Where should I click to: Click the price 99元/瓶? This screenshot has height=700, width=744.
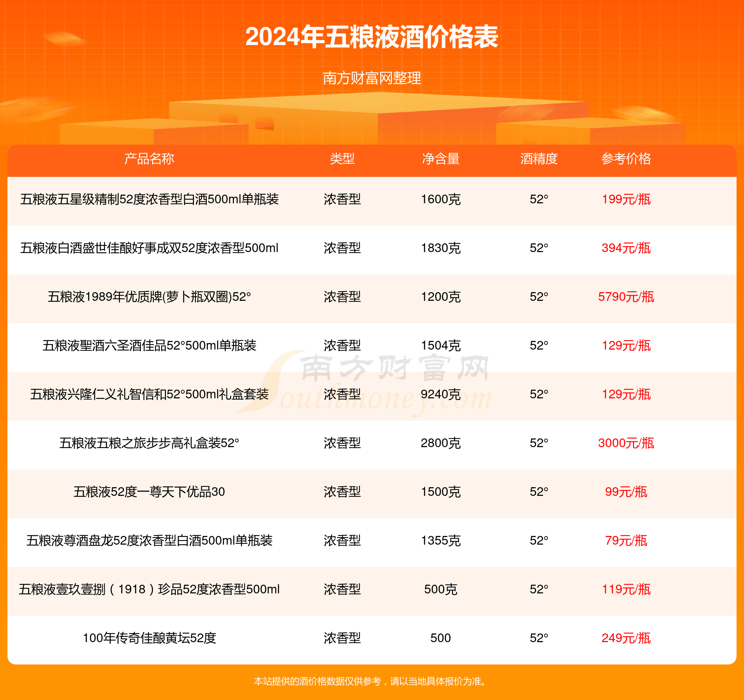pyautogui.click(x=626, y=492)
